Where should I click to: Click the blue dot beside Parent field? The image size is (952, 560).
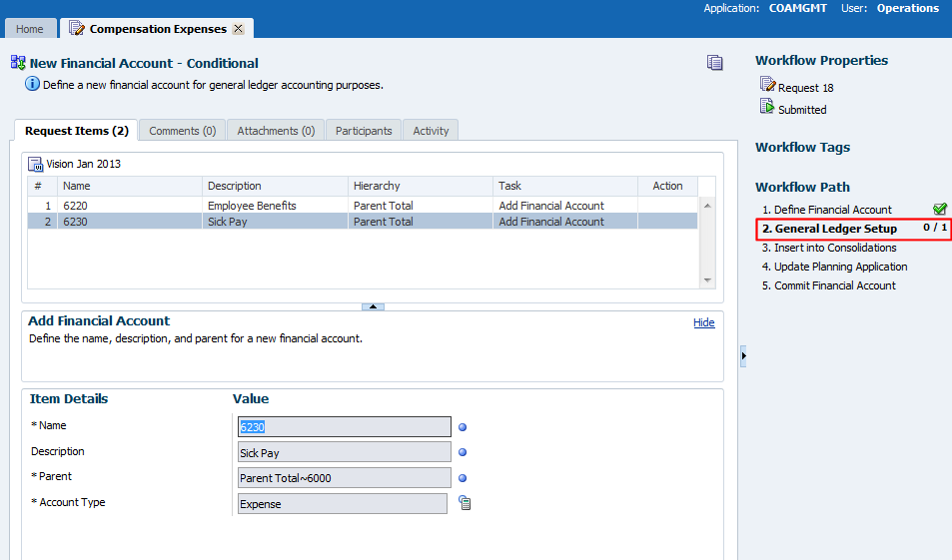[x=463, y=478]
